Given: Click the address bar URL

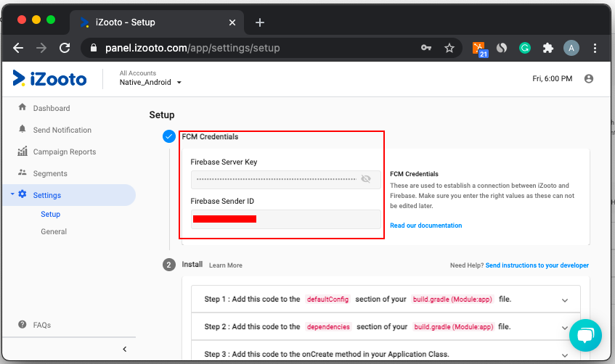Looking at the screenshot, I should (x=192, y=48).
